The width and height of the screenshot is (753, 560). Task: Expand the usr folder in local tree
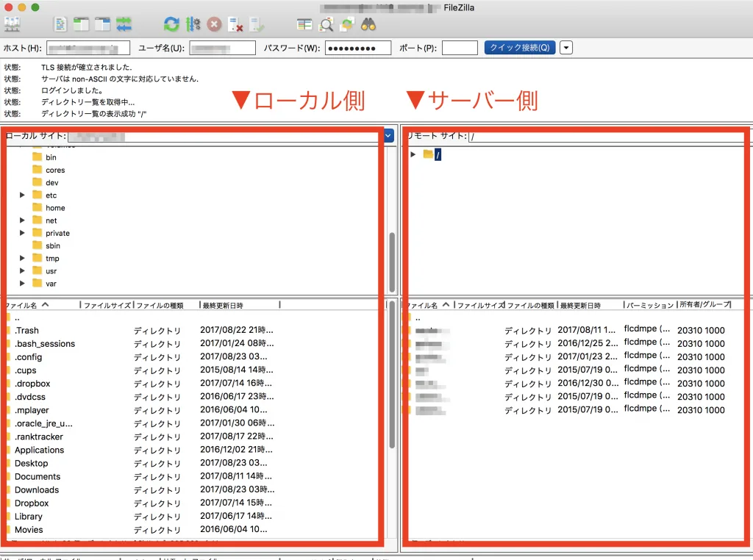22,270
